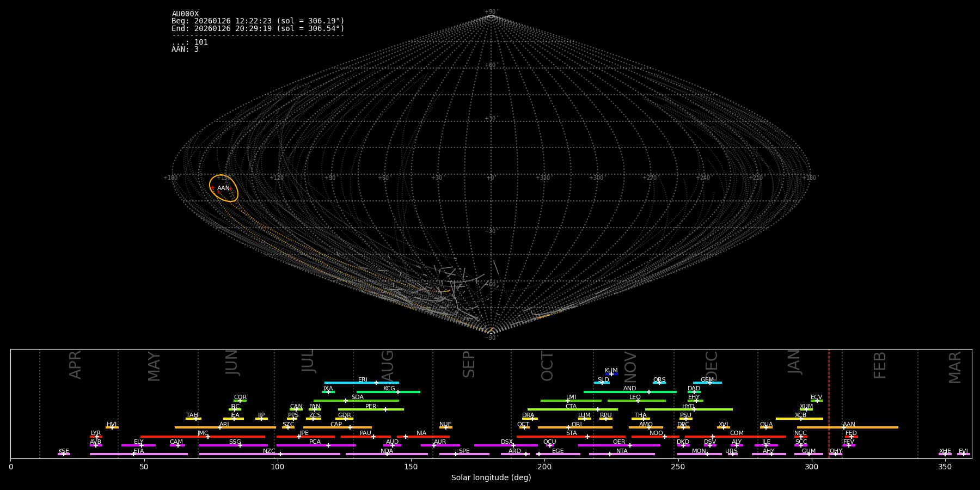Click the XHE shower label

[945, 451]
